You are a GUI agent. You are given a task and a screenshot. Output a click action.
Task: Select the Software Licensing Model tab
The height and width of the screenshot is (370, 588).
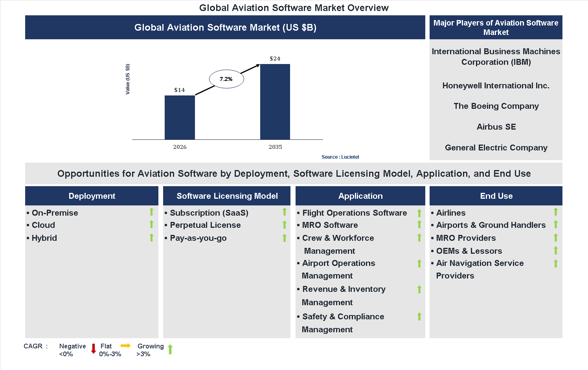[x=227, y=196]
